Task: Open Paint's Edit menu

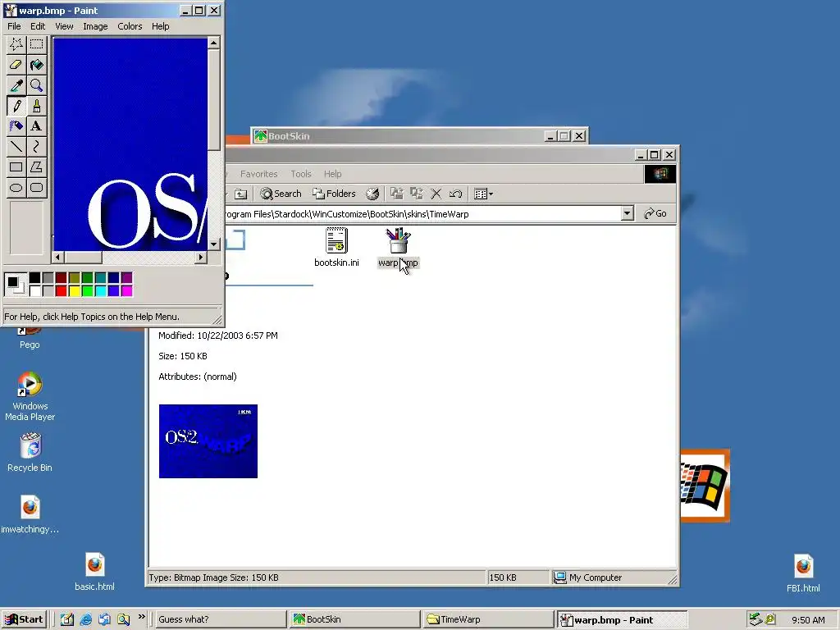Action: (38, 26)
